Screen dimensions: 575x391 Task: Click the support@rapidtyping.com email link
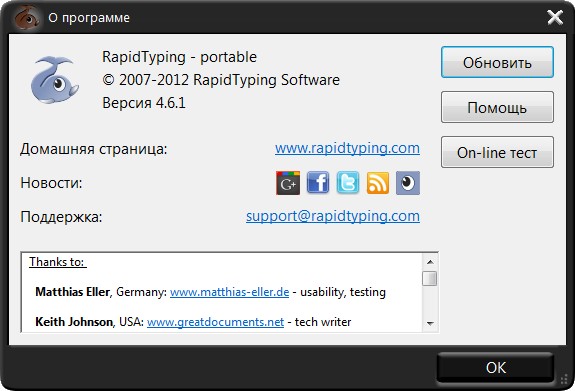coord(333,216)
